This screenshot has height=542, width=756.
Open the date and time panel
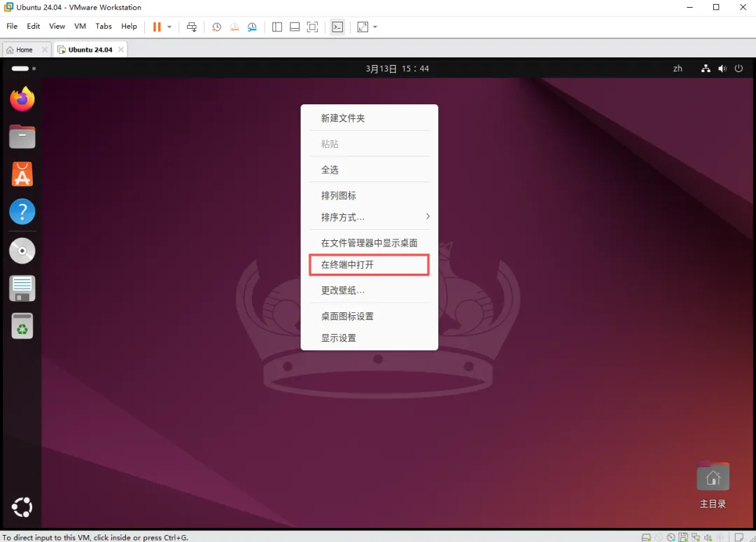click(x=397, y=69)
